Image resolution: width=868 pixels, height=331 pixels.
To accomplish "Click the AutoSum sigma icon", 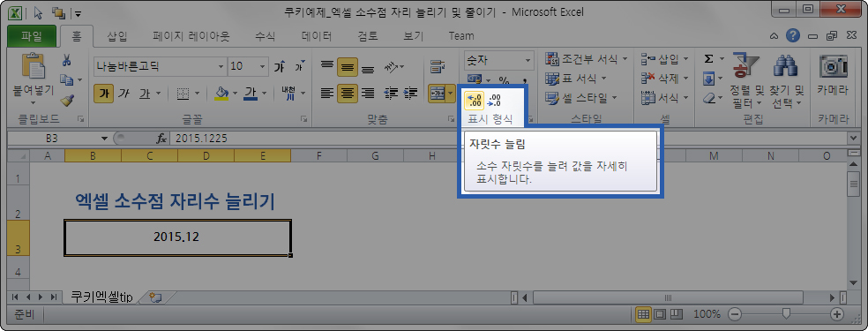I will tap(708, 58).
